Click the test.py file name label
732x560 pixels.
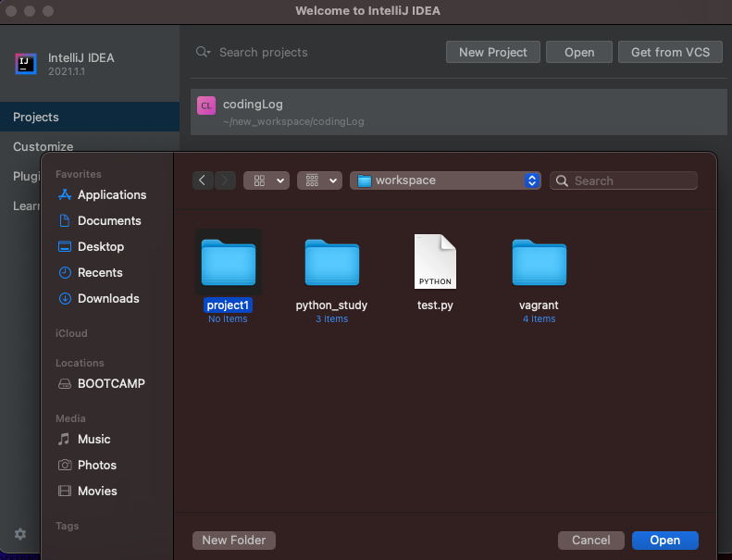(x=435, y=305)
